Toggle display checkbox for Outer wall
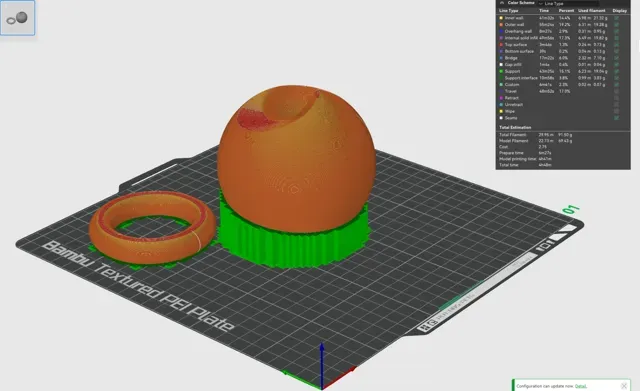640x391 pixels. [x=616, y=24]
